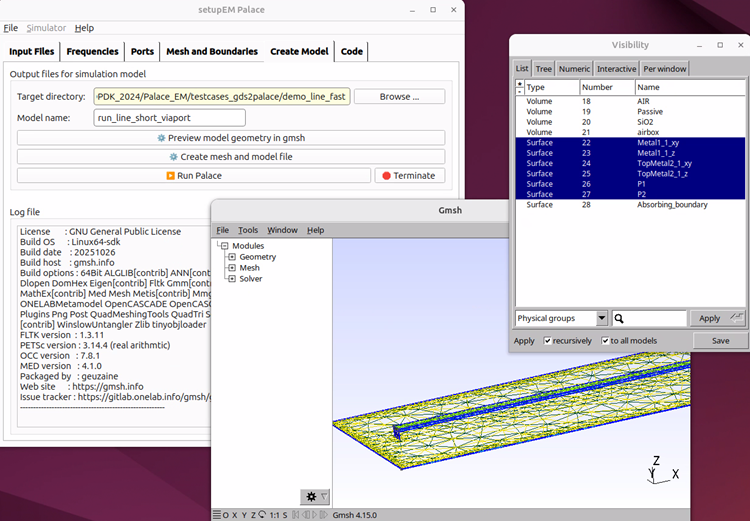750x521 pixels.
Task: Click the '-' invert selection button in Visibility header
Action: pos(520,91)
